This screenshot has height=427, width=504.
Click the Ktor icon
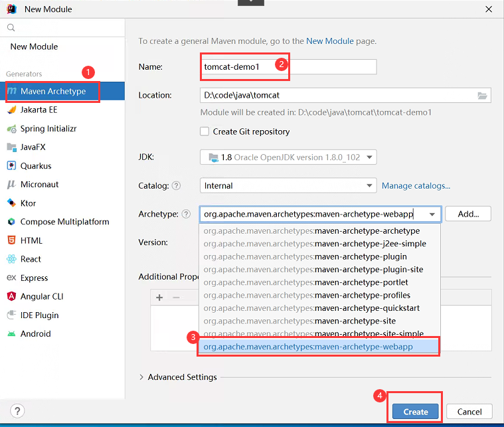click(11, 203)
